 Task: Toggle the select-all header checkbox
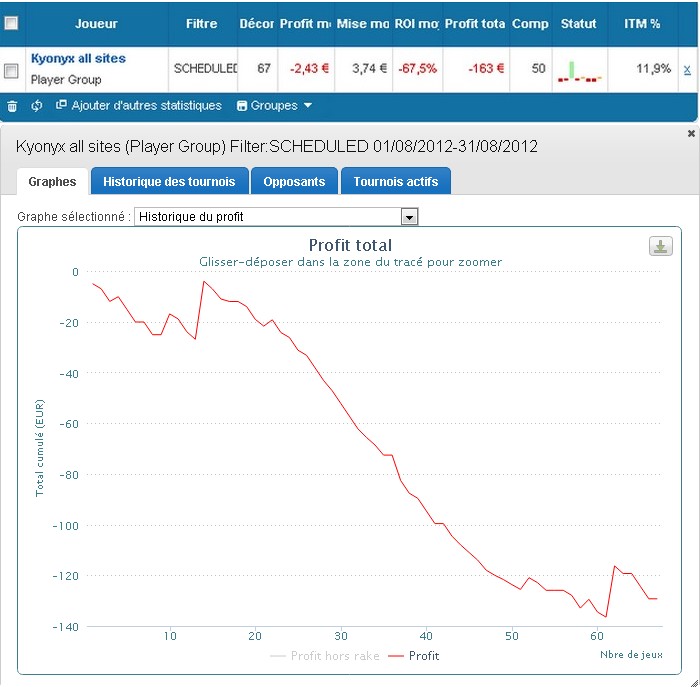(x=11, y=22)
